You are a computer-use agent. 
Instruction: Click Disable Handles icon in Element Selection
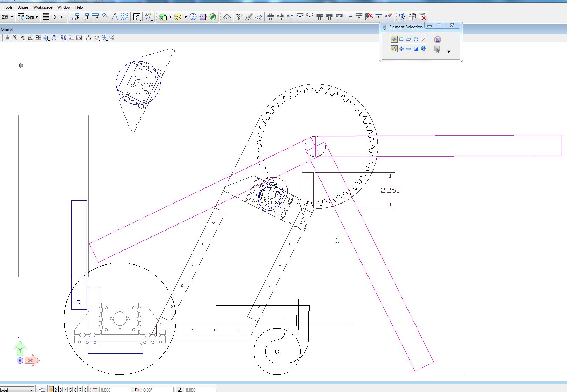click(437, 40)
